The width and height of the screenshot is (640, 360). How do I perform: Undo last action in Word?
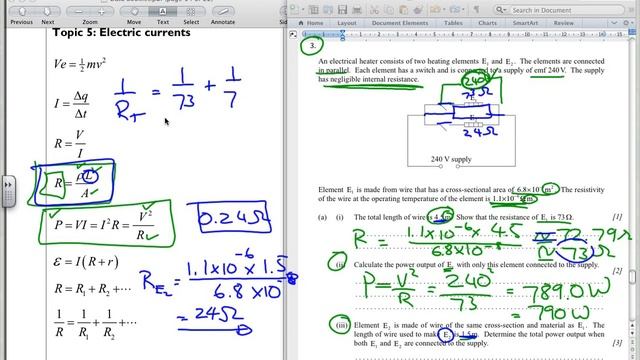click(435, 10)
